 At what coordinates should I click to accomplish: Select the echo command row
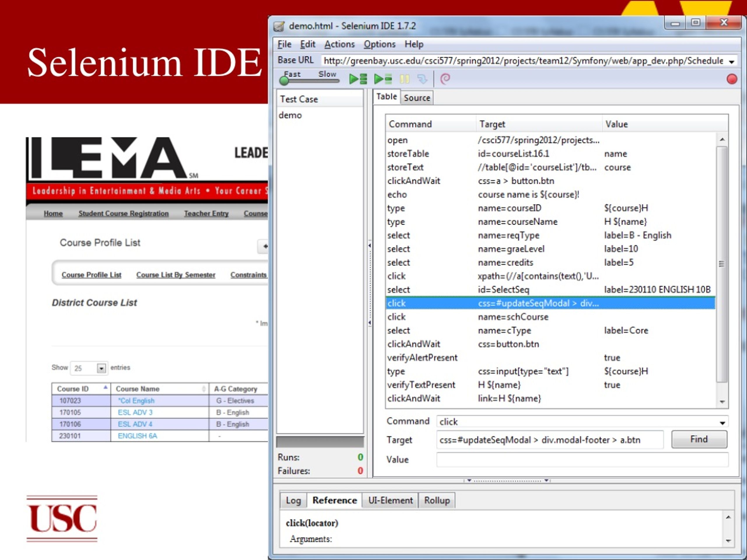click(550, 195)
